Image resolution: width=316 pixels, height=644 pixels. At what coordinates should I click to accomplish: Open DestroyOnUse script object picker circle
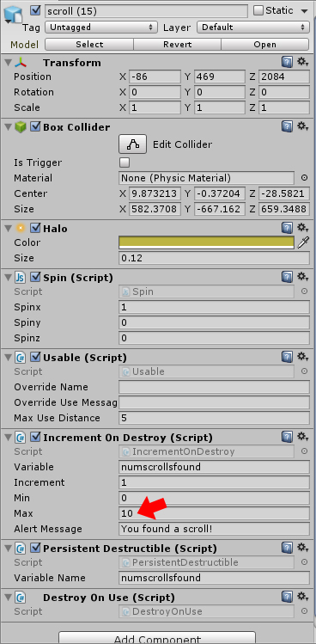tap(305, 611)
